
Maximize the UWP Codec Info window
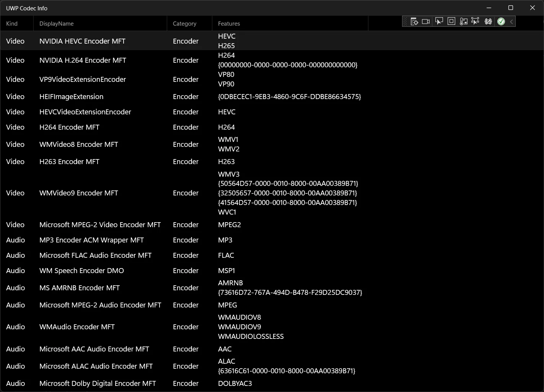(x=511, y=8)
